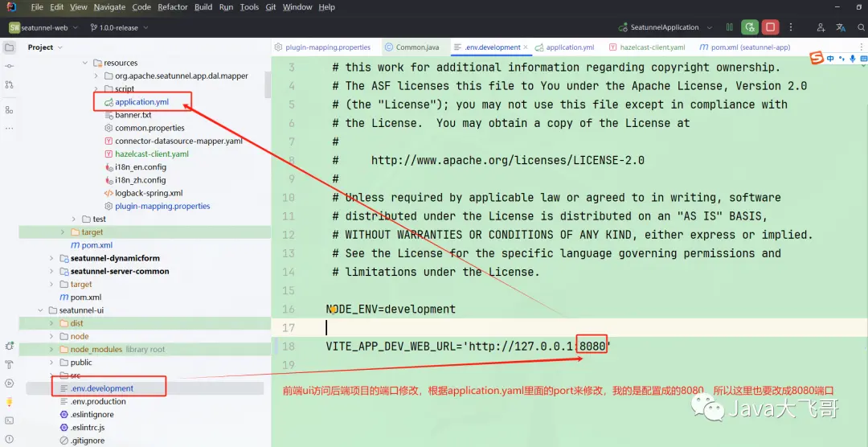
Task: Switch to the hazelcast-client.yaml editor tab
Action: tap(648, 47)
